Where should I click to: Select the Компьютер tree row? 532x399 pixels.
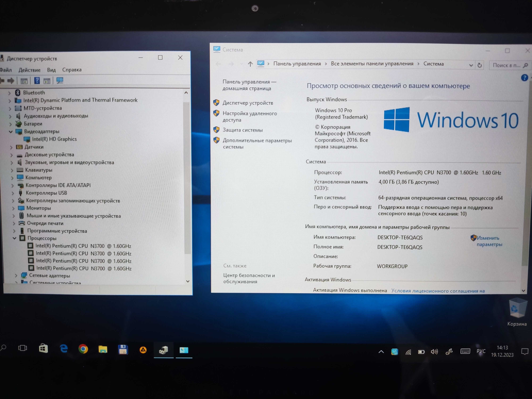(38, 178)
